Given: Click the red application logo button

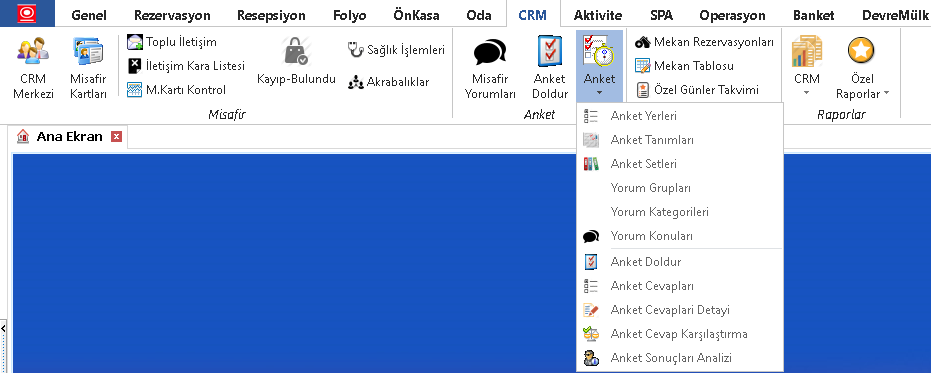Looking at the screenshot, I should pos(27,14).
